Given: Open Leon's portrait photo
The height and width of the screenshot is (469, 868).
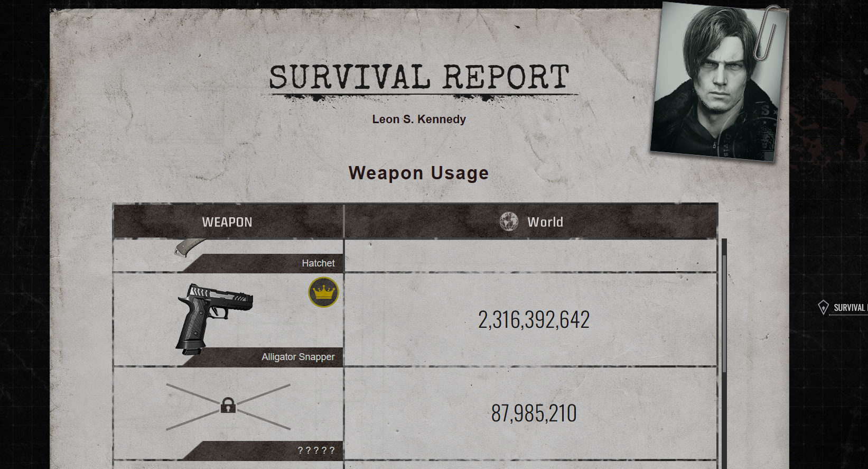Looking at the screenshot, I should click(x=717, y=81).
